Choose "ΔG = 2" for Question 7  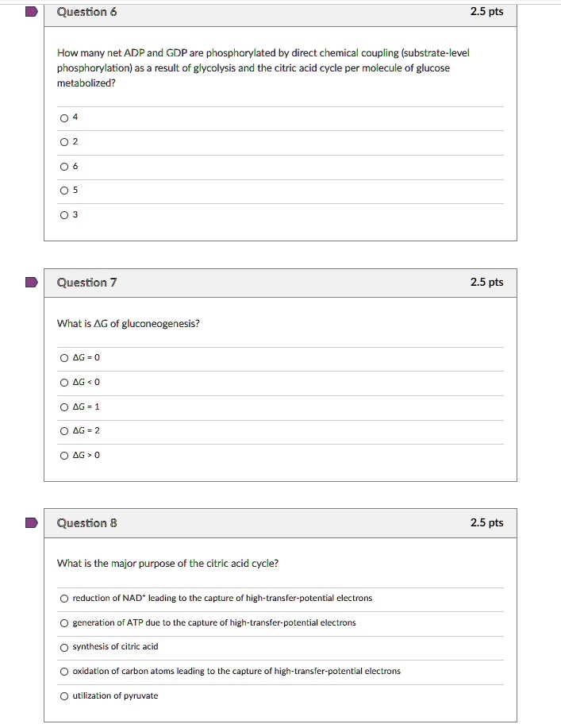tap(63, 431)
